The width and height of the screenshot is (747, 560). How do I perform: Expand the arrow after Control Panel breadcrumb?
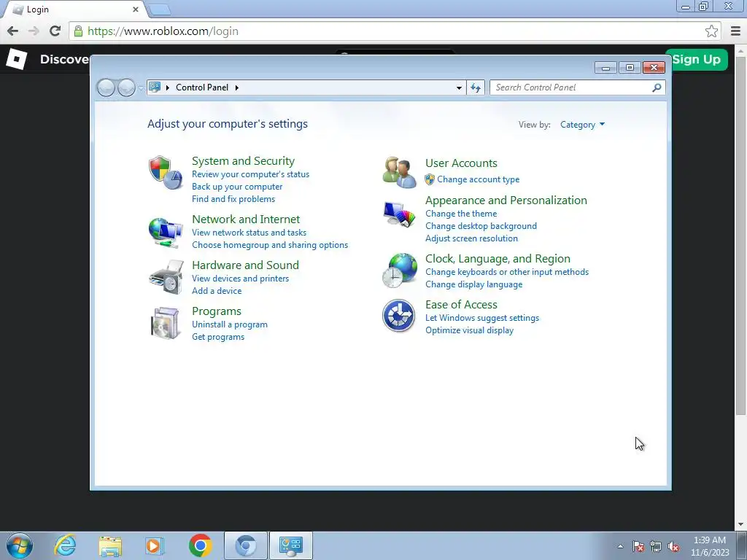[237, 87]
